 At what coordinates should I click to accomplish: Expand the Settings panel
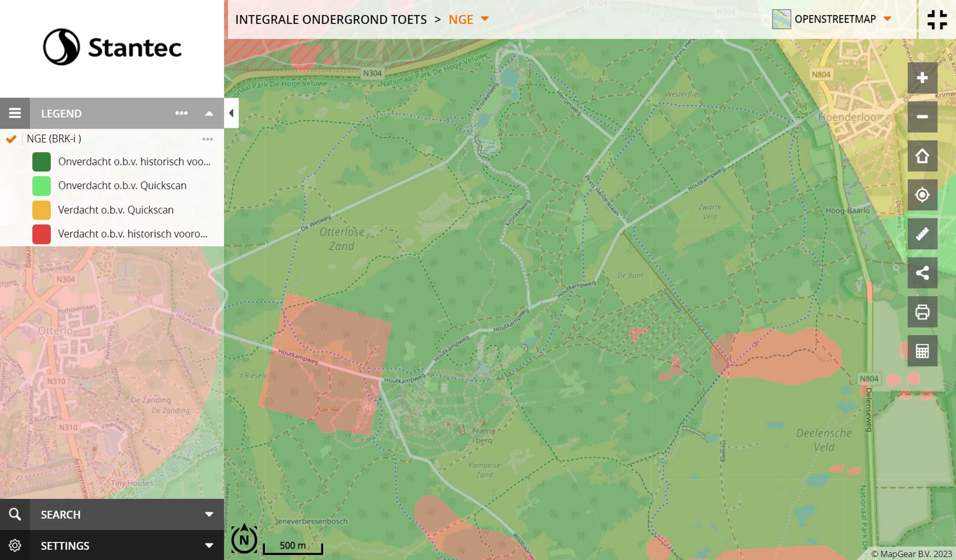(209, 546)
